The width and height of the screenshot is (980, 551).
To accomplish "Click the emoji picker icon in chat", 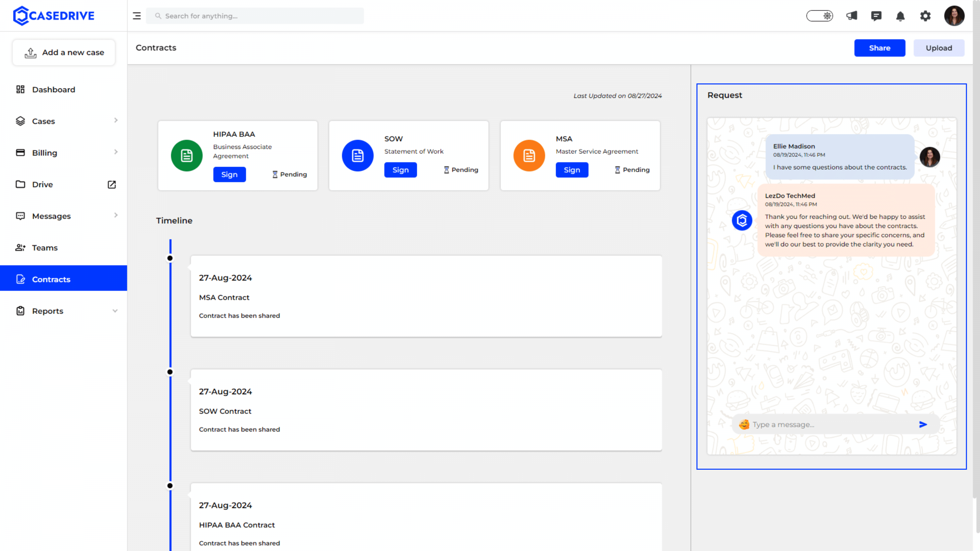I will (744, 424).
